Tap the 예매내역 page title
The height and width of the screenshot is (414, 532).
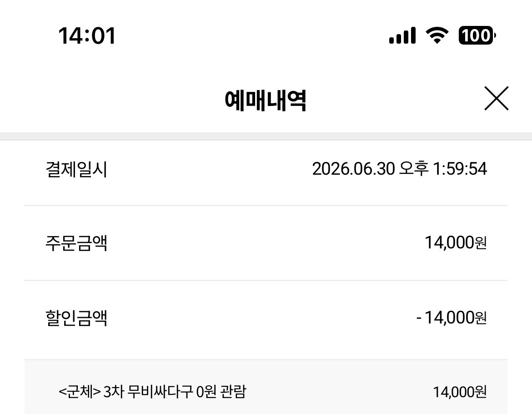click(x=266, y=100)
